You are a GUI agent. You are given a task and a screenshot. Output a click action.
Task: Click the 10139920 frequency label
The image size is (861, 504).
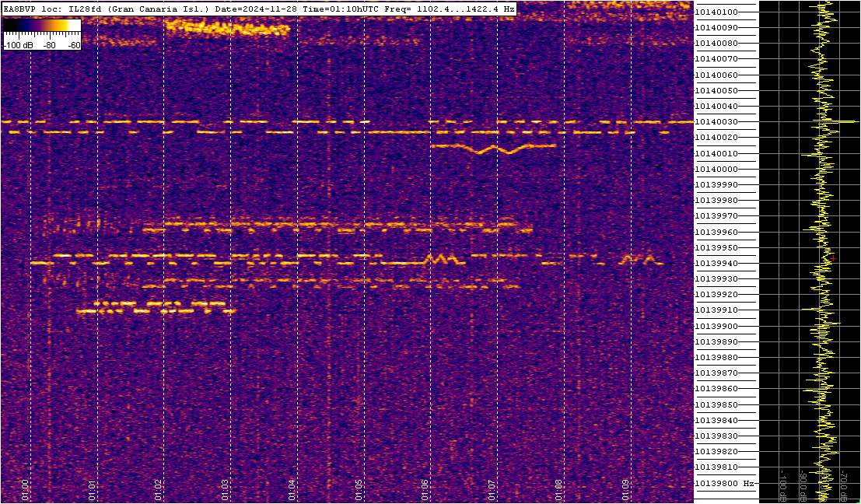(716, 295)
